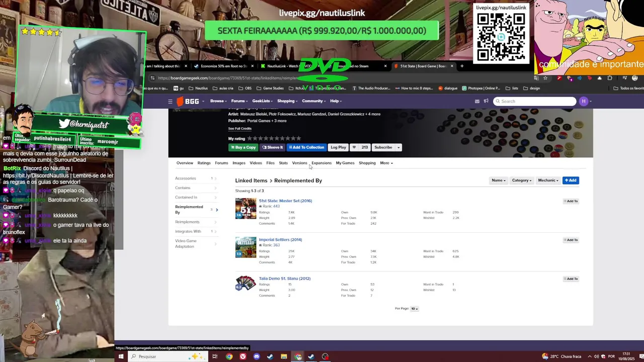The image size is (644, 362).
Task: Open the browser extensions puzzle icon
Action: click(x=610, y=78)
